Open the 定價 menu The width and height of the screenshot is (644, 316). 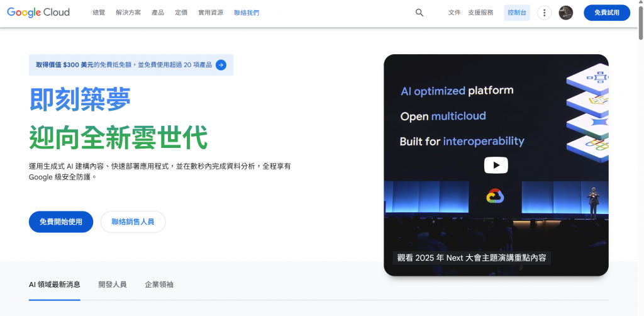tap(181, 13)
